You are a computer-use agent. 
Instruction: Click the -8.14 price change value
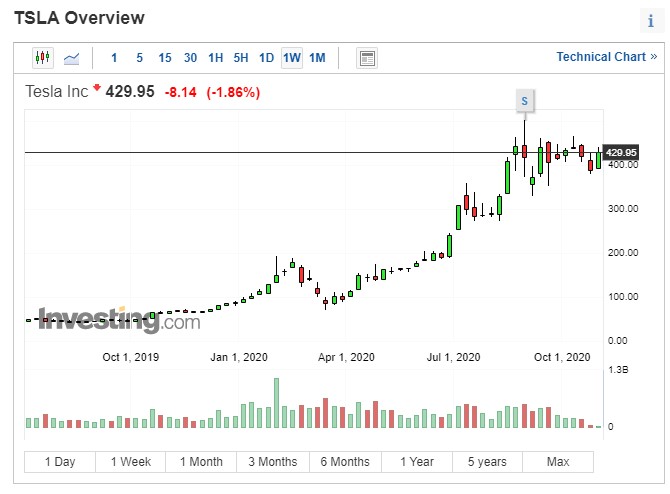[x=181, y=92]
